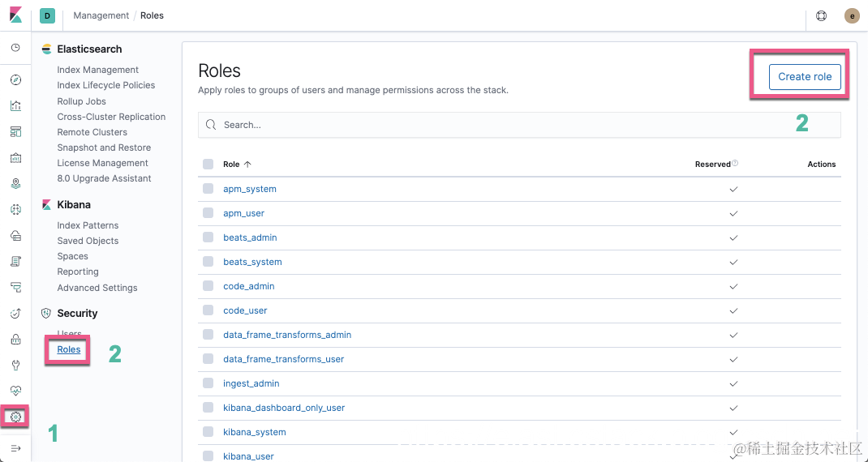
Task: Check the data_frame_transforms_admin row checkbox
Action: pyautogui.click(x=208, y=335)
